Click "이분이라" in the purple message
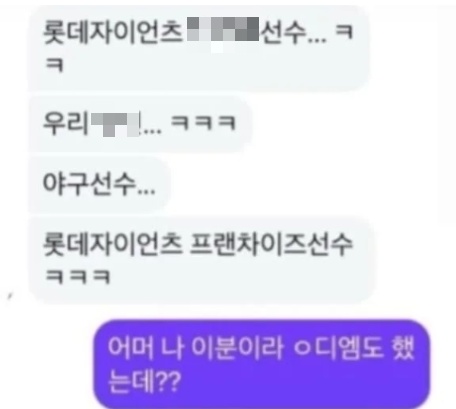Image resolution: width=456 pixels, height=409 pixels. coord(237,347)
